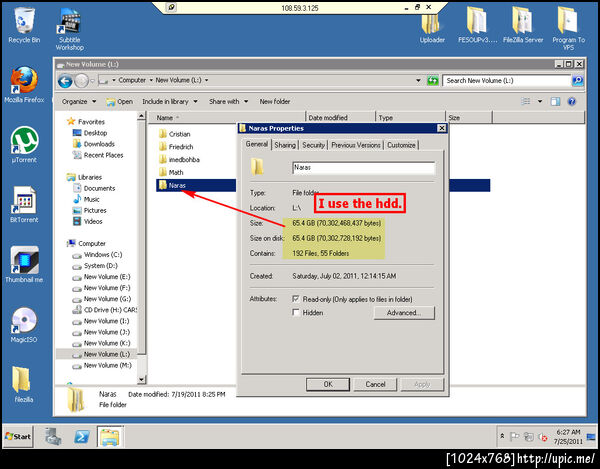Screen dimensions: 600x469
Task: Switch to the Previous Versions tab
Action: [x=356, y=145]
